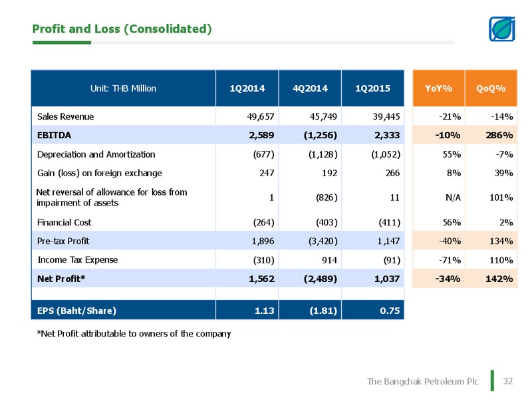The width and height of the screenshot is (532, 399).
Task: Select 'Gain (loss) on foreign exchange' label
Action: (x=99, y=173)
